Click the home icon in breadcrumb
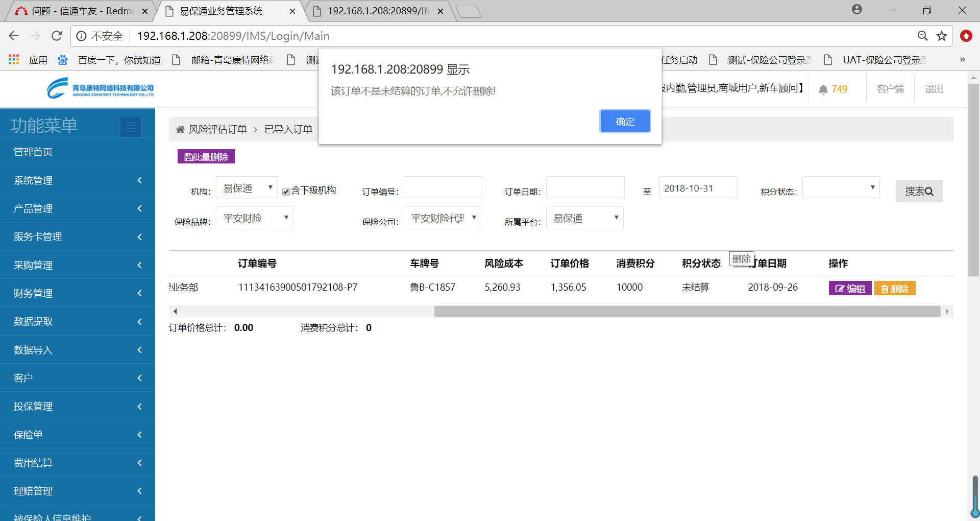Viewport: 980px width, 521px height. pyautogui.click(x=180, y=130)
